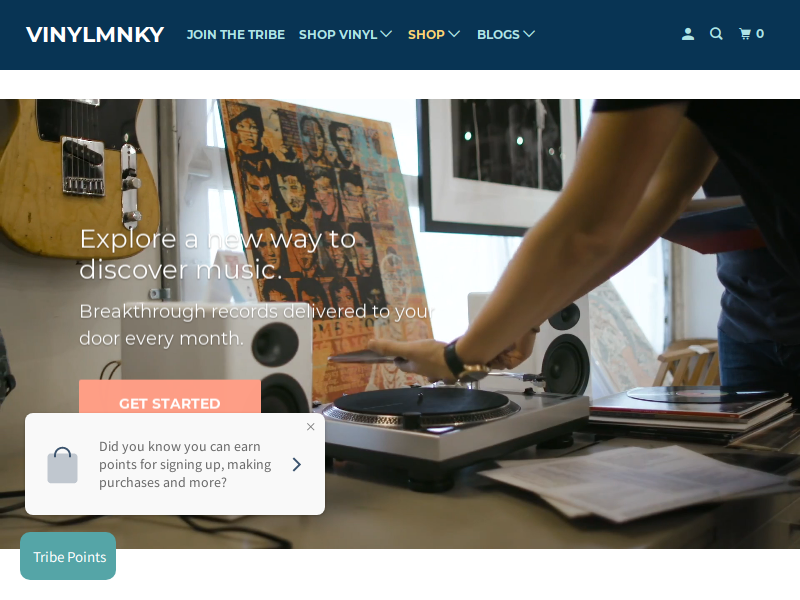Open the Join The Tribe menu item

point(236,35)
